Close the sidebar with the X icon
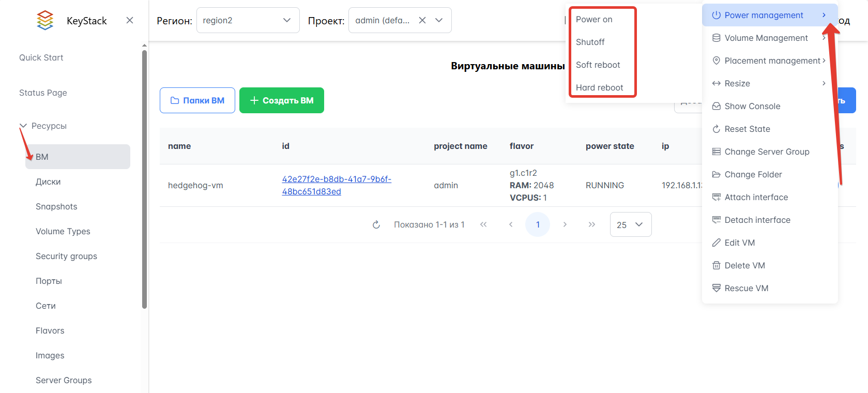Viewport: 868px width, 393px height. click(130, 20)
